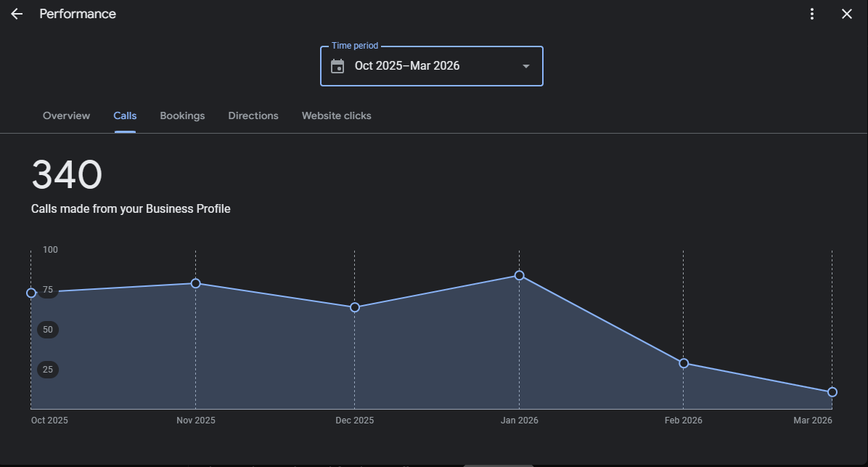Switch to the Overview tab
This screenshot has width=868, height=467.
[x=66, y=115]
